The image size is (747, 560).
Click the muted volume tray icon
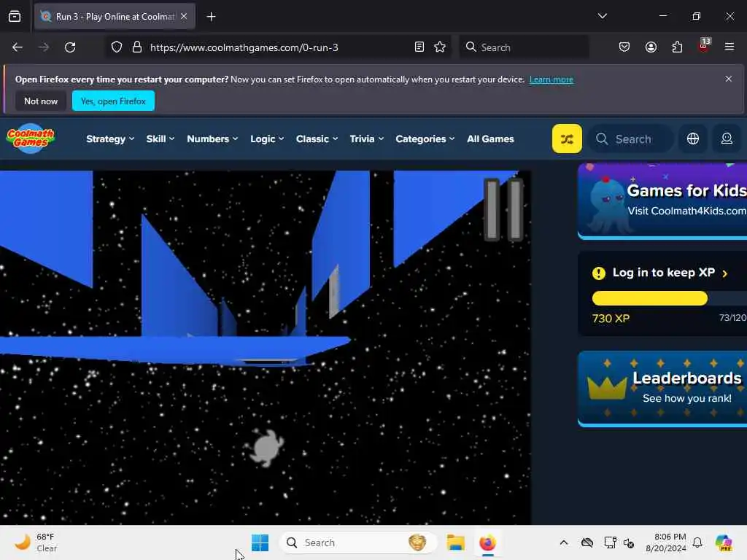629,542
